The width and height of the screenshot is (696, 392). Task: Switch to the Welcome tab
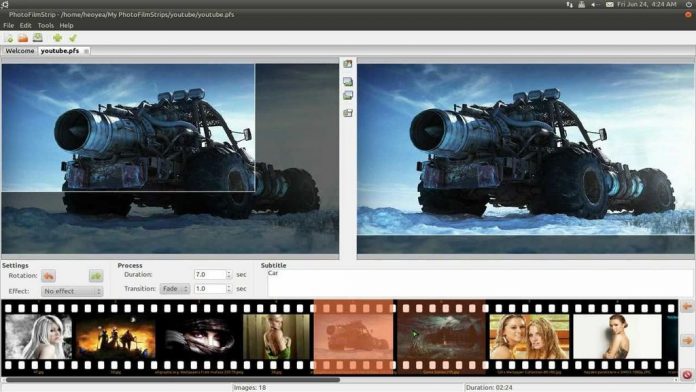[20, 51]
